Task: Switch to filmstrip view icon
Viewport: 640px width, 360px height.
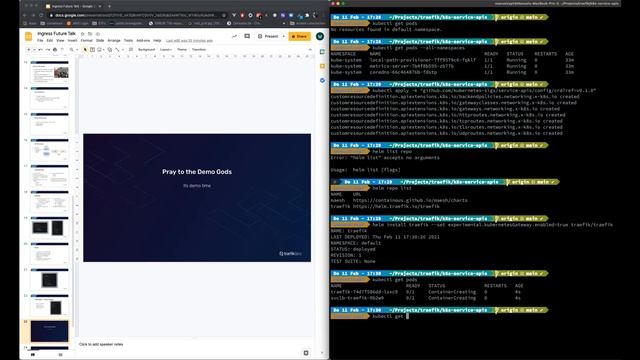Action: (33, 355)
